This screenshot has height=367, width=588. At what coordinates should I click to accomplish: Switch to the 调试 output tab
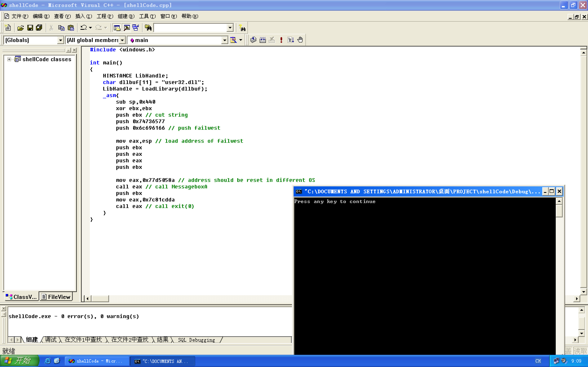[51, 339]
